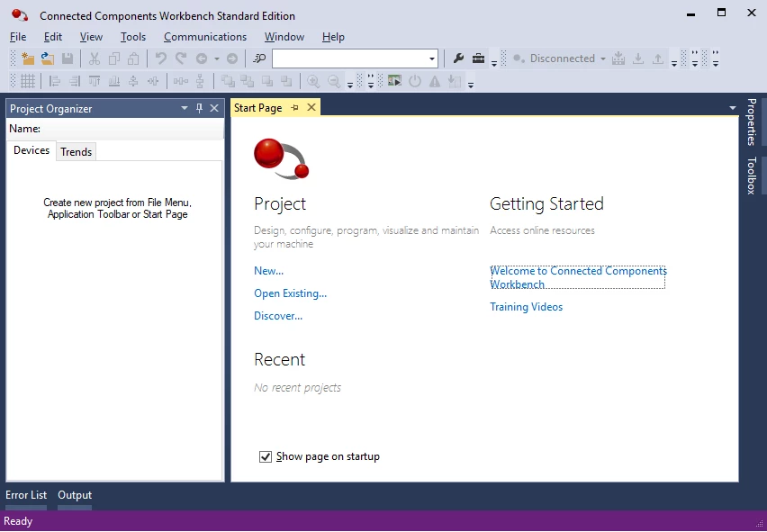Image resolution: width=767 pixels, height=532 pixels.
Task: Click the Open Project folder icon
Action: [x=48, y=59]
